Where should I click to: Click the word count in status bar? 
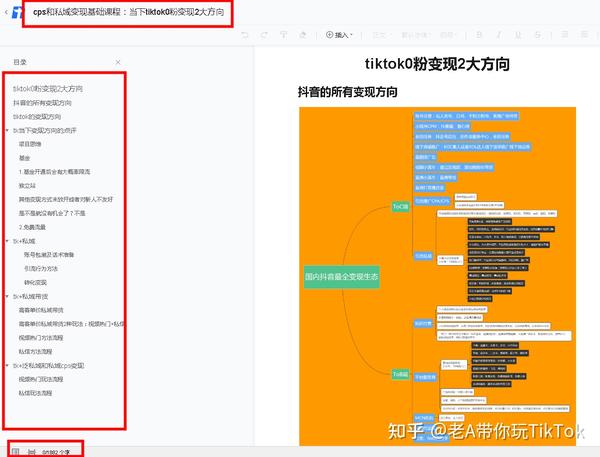(56, 452)
